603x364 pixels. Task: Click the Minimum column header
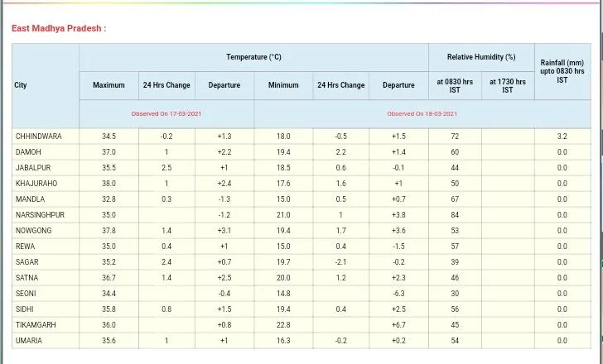[283, 85]
